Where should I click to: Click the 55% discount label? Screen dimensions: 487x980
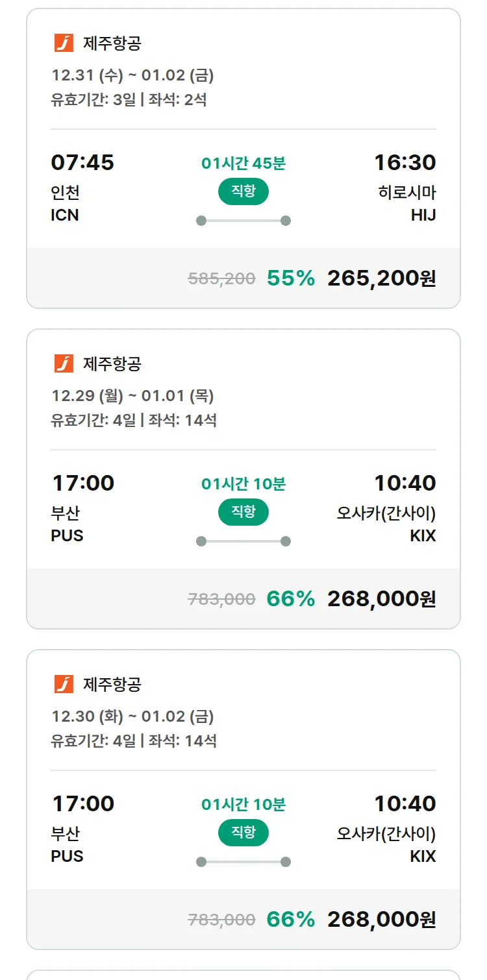tap(290, 278)
